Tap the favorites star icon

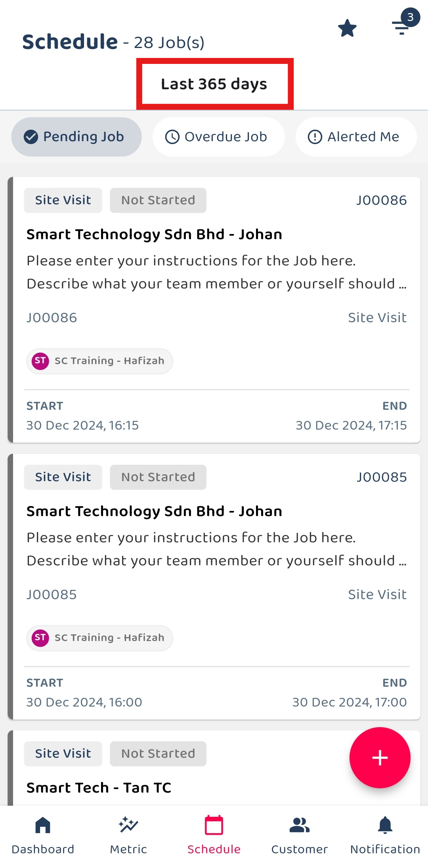click(347, 29)
